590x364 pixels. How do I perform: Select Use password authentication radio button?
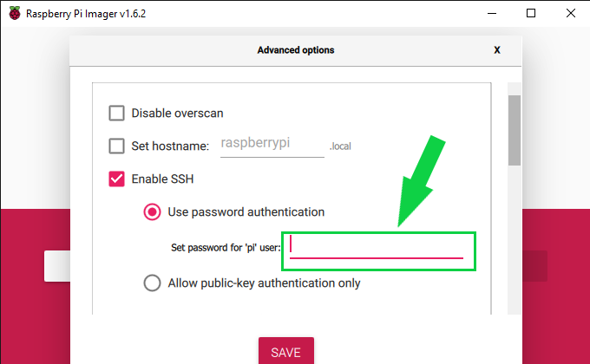pos(152,211)
